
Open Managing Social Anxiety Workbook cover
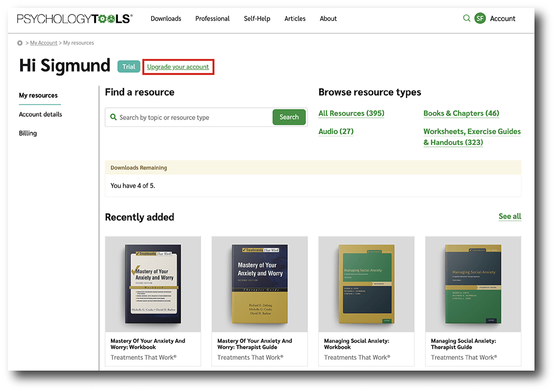366,284
